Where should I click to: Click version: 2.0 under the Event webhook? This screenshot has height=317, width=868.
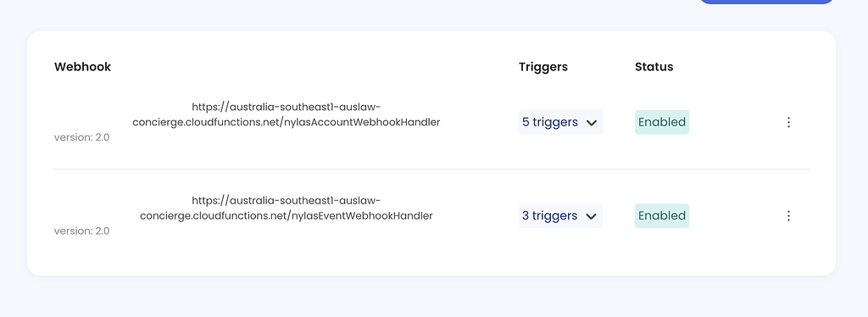click(x=82, y=231)
